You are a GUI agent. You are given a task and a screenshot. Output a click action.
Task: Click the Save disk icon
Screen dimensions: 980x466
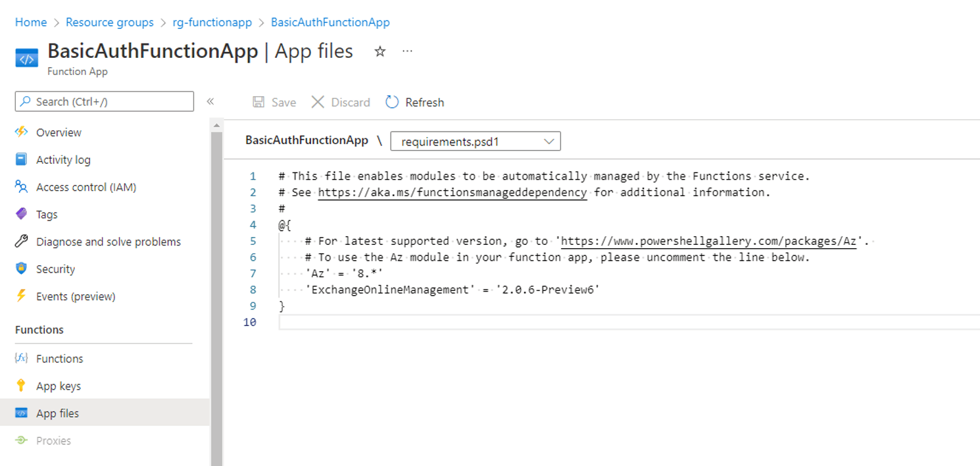259,102
